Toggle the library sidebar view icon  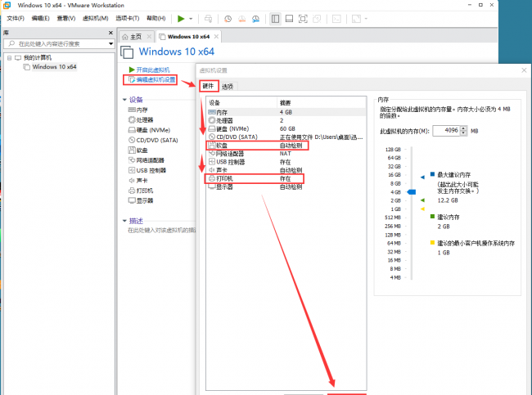(275, 19)
